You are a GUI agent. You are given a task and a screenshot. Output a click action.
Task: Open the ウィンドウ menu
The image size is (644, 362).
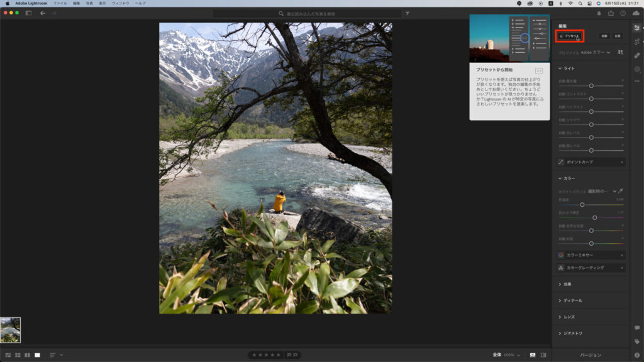120,3
